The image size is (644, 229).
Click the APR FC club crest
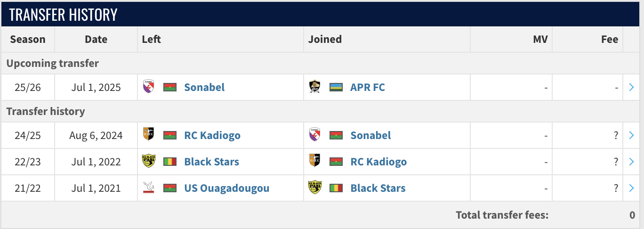[x=314, y=87]
